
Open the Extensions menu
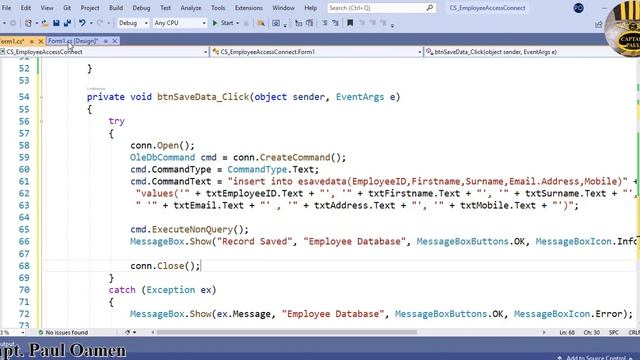point(249,8)
